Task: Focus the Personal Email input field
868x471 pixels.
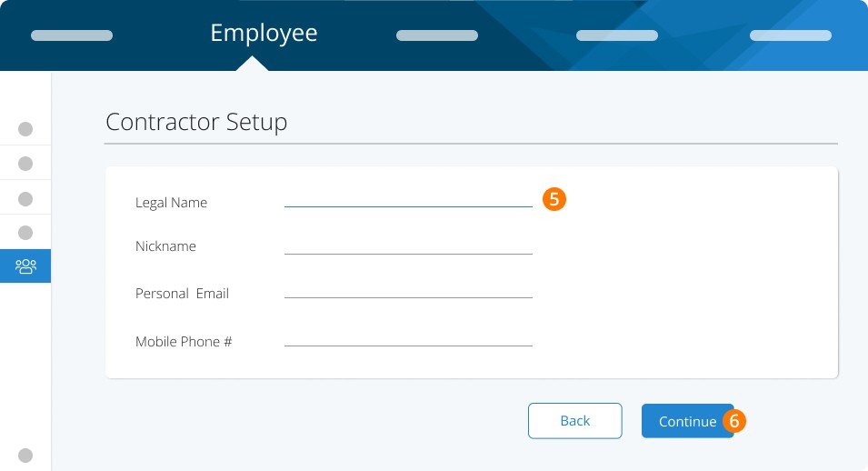Action: coord(408,290)
